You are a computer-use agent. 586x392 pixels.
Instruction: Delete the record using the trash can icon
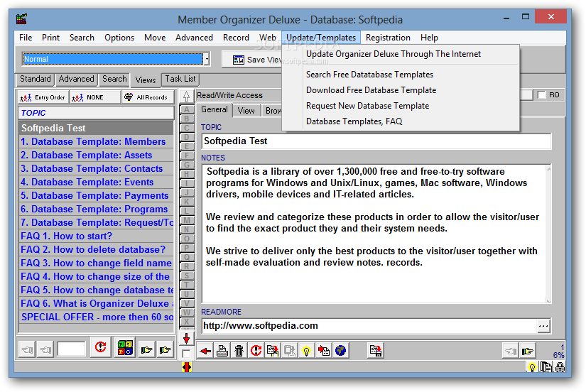coord(239,351)
